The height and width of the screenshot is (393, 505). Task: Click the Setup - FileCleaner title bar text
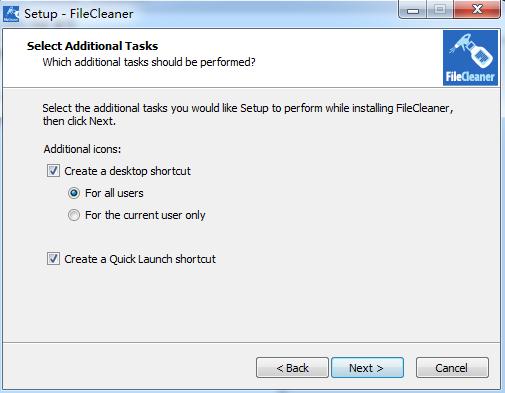pos(79,14)
